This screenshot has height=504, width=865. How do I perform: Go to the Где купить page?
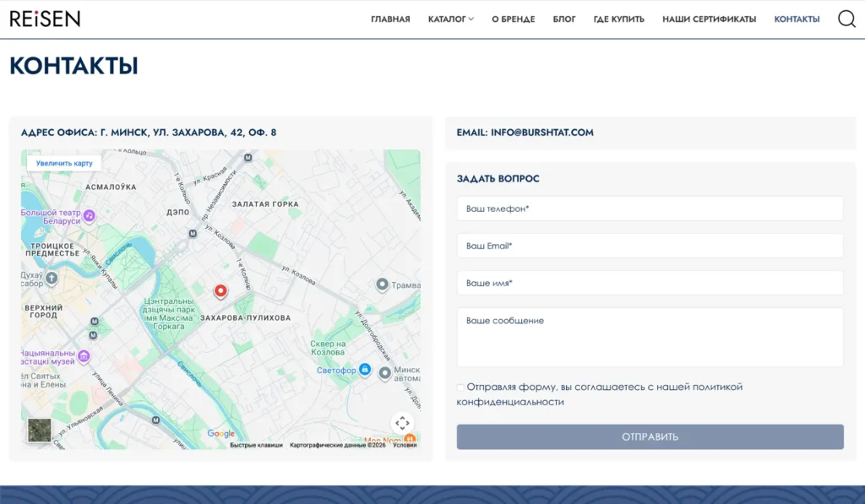coord(618,19)
